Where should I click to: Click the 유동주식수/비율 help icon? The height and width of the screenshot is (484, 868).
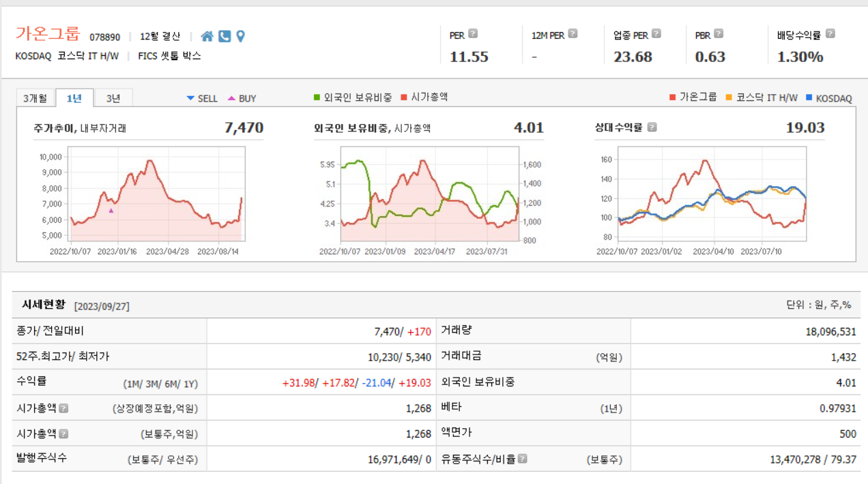click(523, 458)
